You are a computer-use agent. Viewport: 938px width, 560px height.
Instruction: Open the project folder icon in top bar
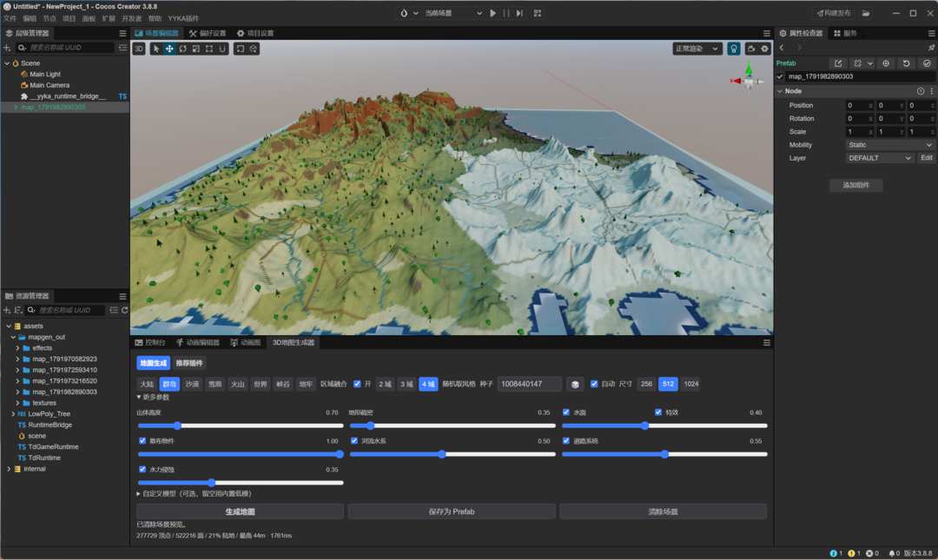tap(866, 13)
